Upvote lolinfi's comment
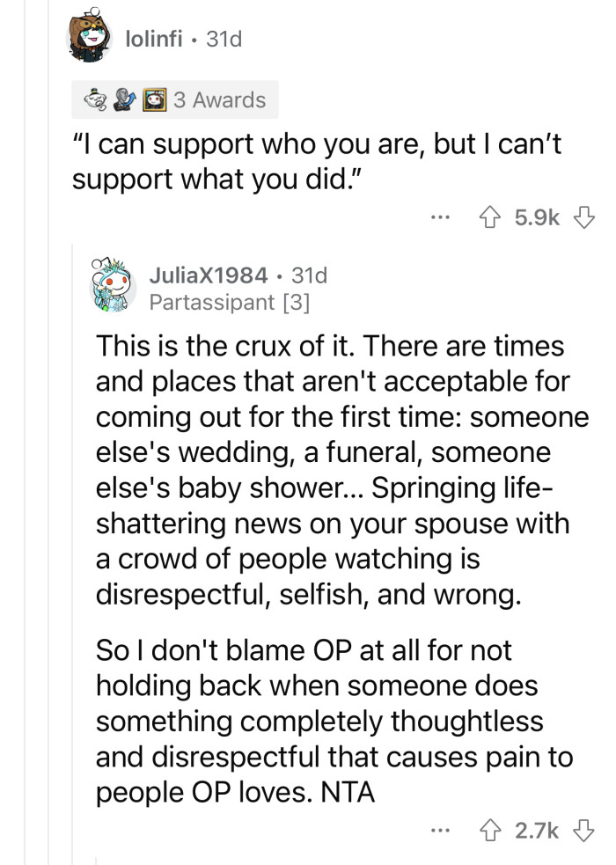The image size is (616, 865). pyautogui.click(x=489, y=217)
